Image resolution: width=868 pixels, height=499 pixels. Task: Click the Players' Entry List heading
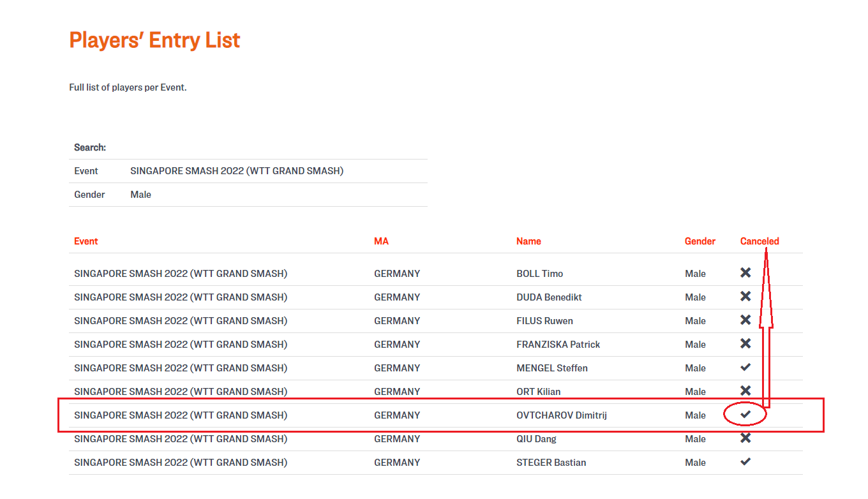(154, 40)
